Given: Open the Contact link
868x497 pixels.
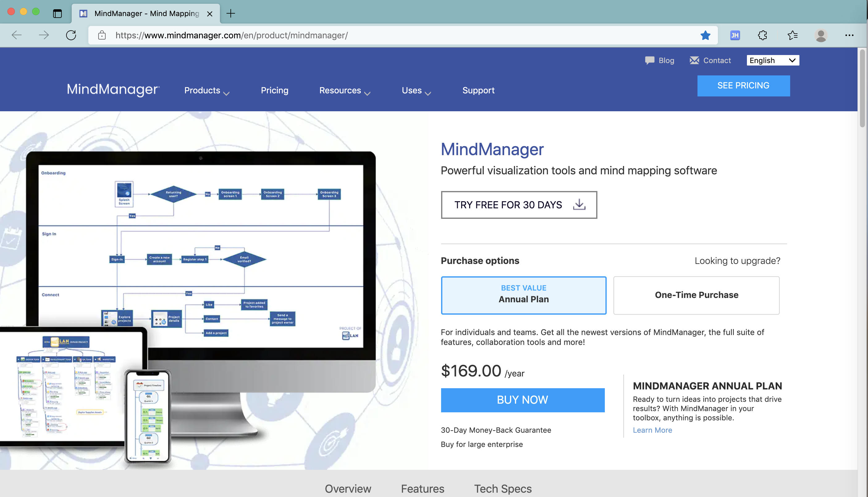Looking at the screenshot, I should point(717,60).
